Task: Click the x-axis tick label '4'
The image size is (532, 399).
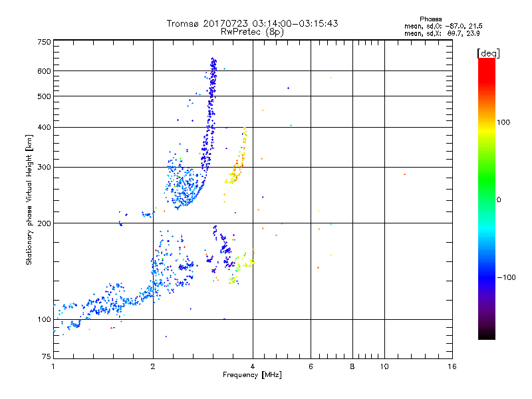Action: click(253, 366)
